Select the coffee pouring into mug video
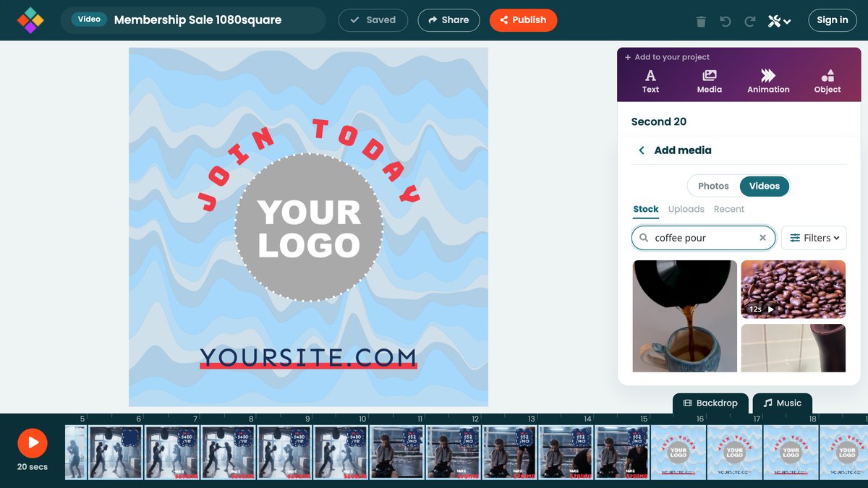Viewport: 868px width, 488px height. [684, 316]
